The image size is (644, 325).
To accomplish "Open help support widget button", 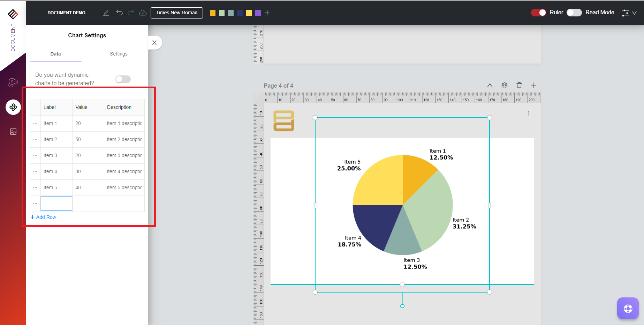I will (628, 308).
